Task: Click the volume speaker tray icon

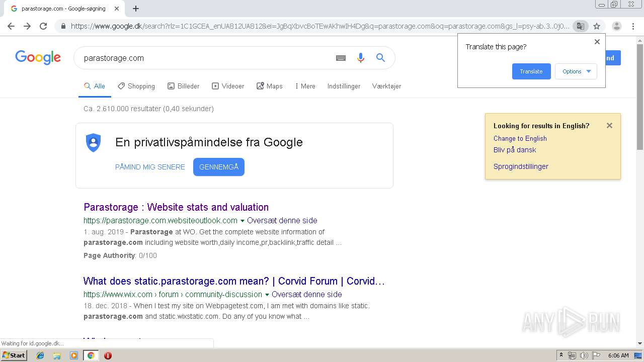Action: coord(584,355)
